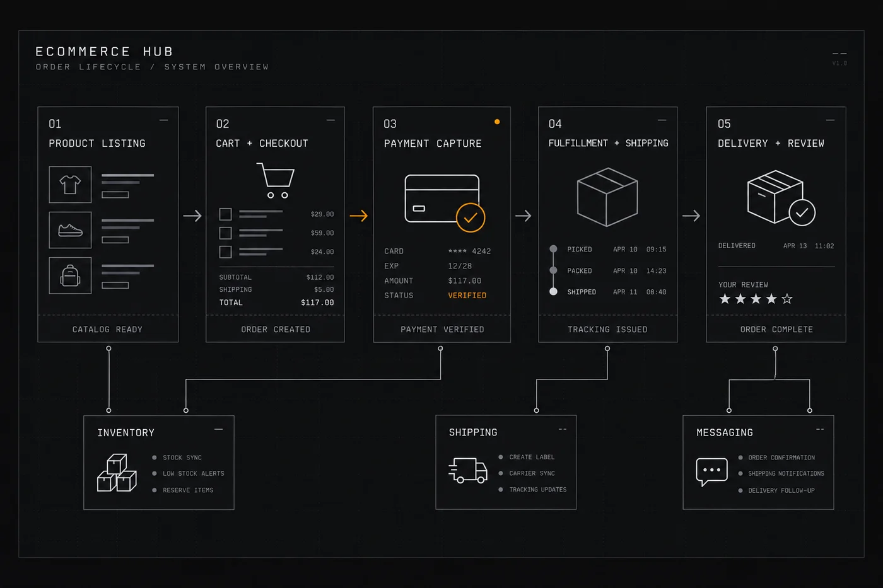The width and height of the screenshot is (883, 588).
Task: Collapse the 01 Product Listing card
Action: 164,120
